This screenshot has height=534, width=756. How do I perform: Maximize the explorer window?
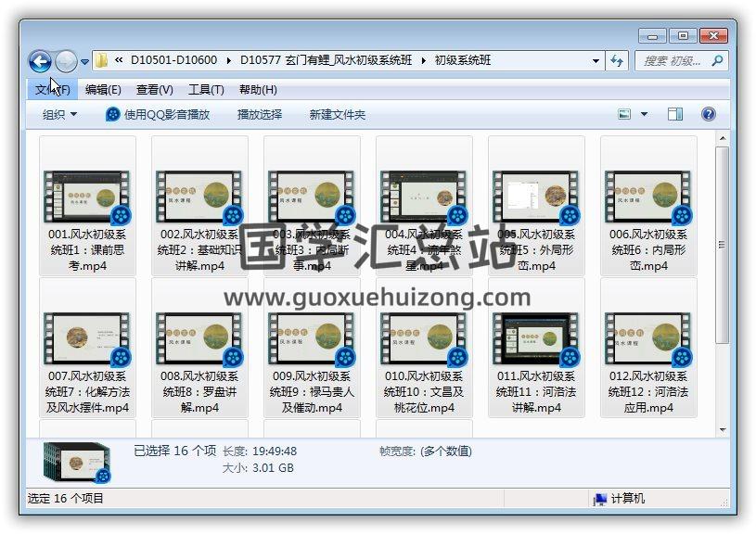683,36
